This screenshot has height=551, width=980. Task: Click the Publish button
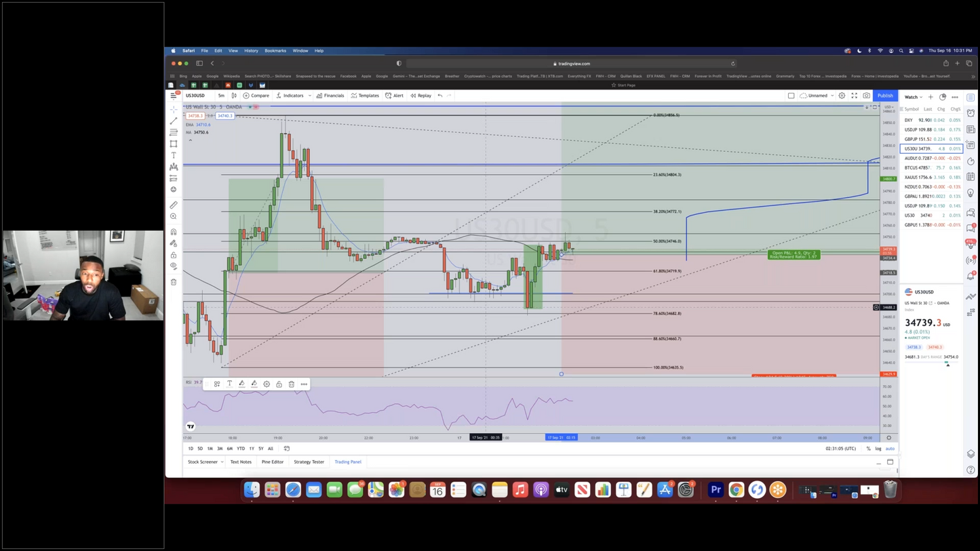(885, 96)
